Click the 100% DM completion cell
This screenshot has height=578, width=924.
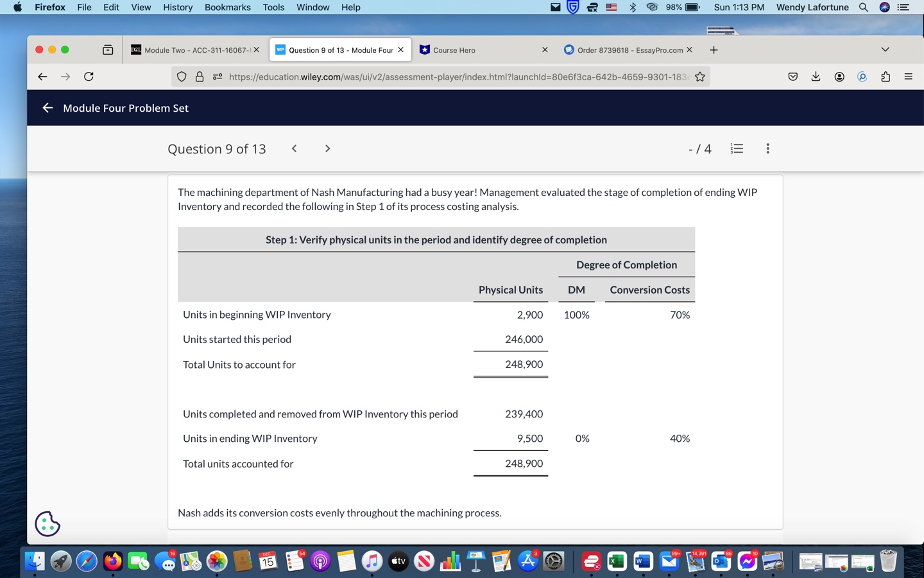[x=576, y=315]
